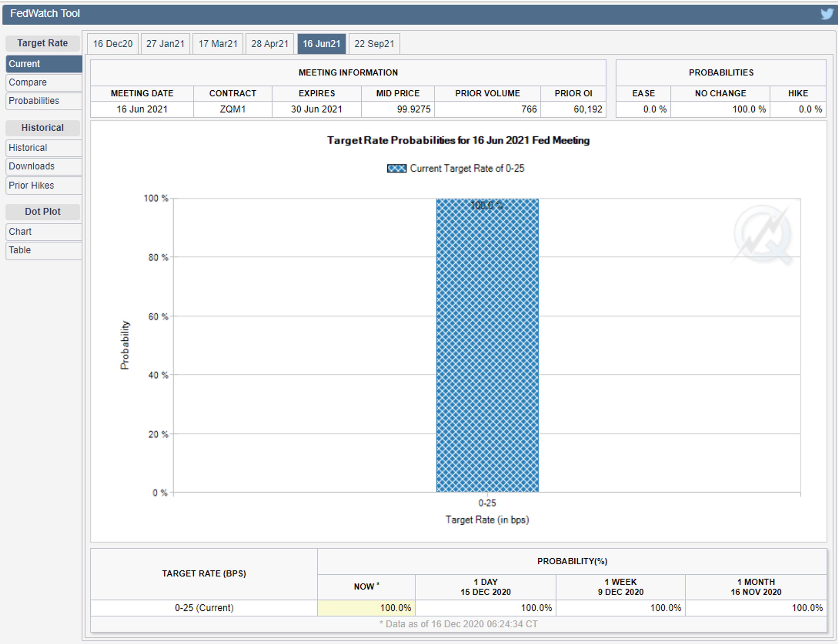The width and height of the screenshot is (838, 644).
Task: Open the Probabilities sidebar item
Action: pos(44,101)
